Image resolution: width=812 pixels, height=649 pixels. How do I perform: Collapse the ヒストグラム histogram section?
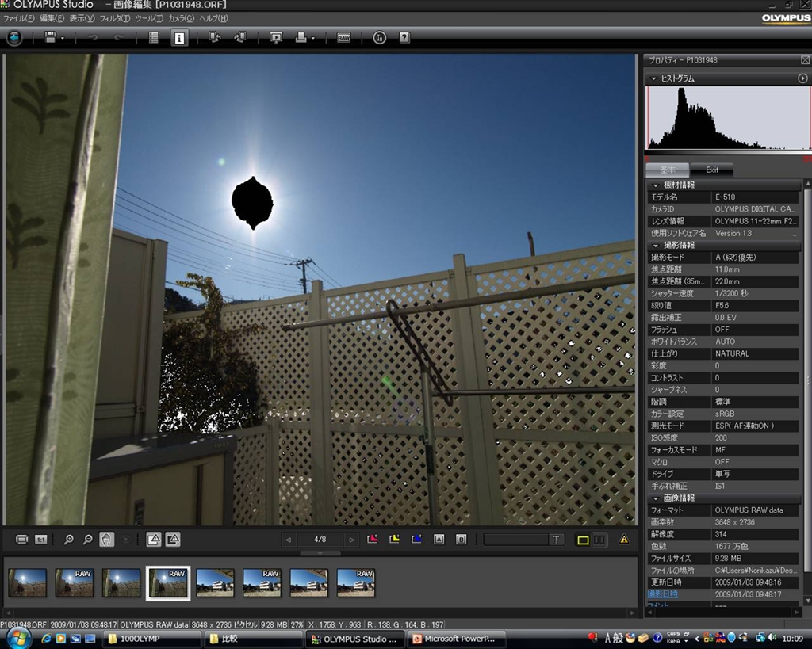653,78
